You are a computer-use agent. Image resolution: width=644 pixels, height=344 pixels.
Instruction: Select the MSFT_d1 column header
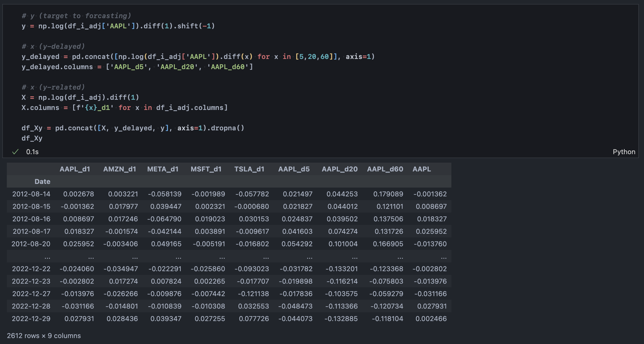[x=206, y=169]
